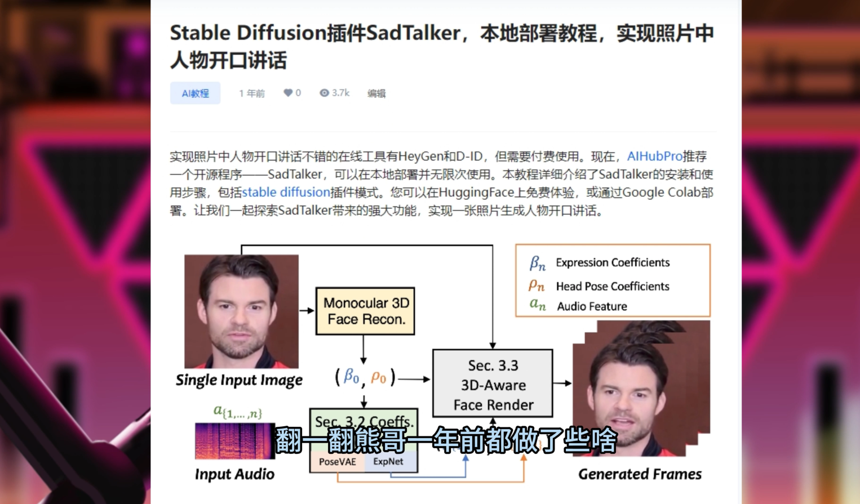Click the coefficients legend panel
Image resolution: width=860 pixels, height=504 pixels.
click(x=613, y=280)
